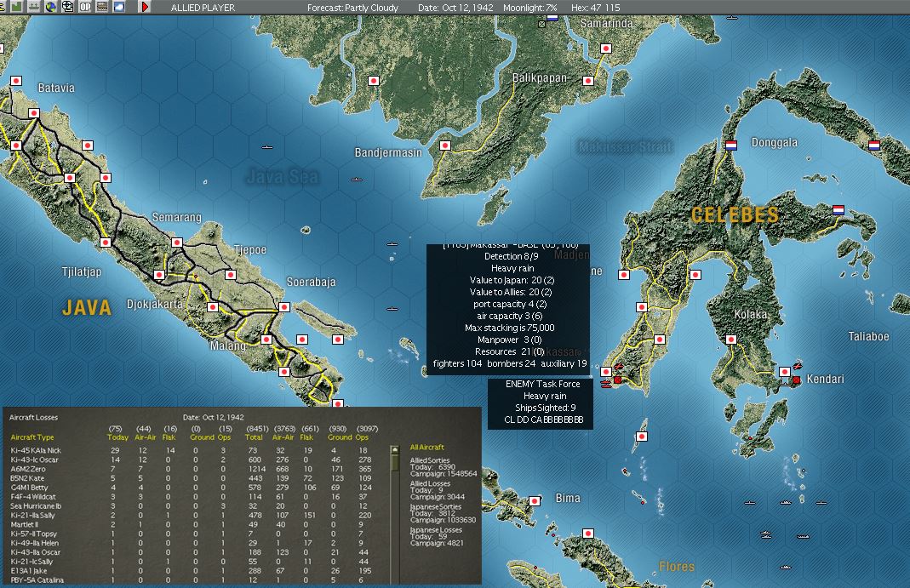This screenshot has height=588, width=910.
Task: Select the Bandjermasin base flag marker
Action: [x=445, y=146]
